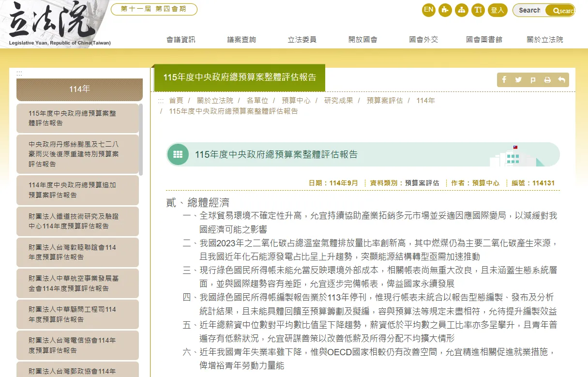
Task: Go back using the return arrow icon
Action: 561,80
